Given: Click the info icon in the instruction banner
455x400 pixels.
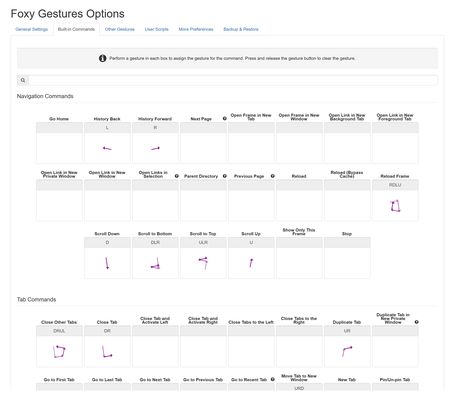Looking at the screenshot, I should [102, 58].
